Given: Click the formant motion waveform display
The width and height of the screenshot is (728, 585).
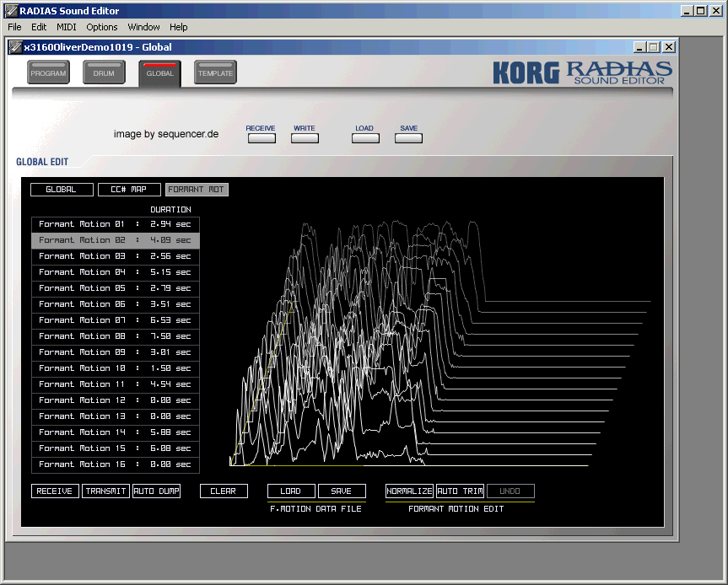Looking at the screenshot, I should point(439,343).
